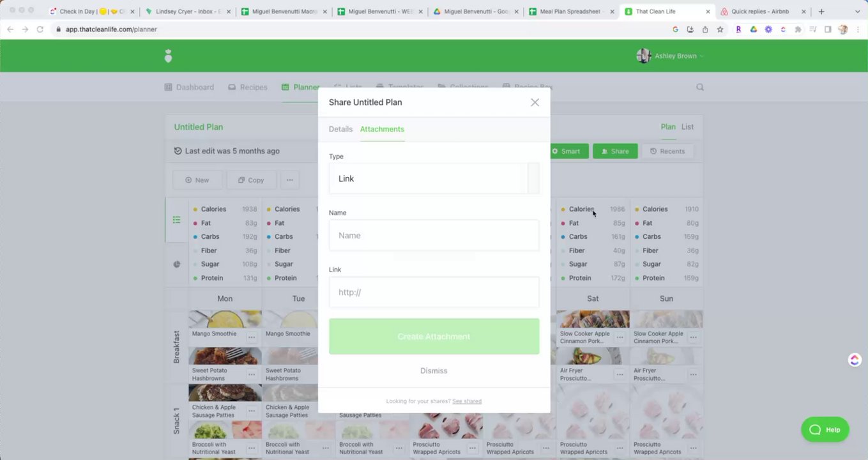Open the search magnifier icon
This screenshot has height=460, width=868.
click(700, 88)
